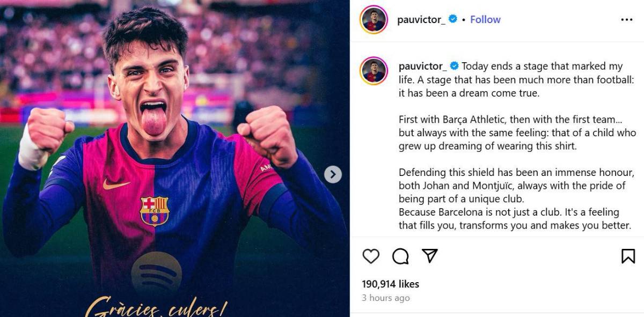Screen dimensions: 644x317
Task: Click the blue Follow button
Action: tap(485, 19)
